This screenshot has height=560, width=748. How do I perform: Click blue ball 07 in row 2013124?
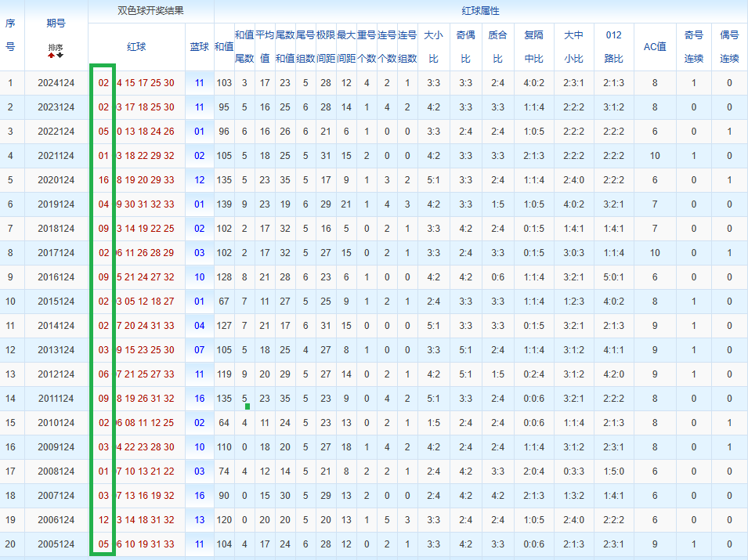click(200, 351)
